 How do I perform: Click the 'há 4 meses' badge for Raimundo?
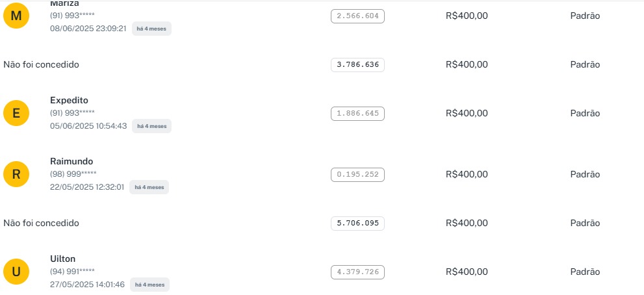pos(149,187)
